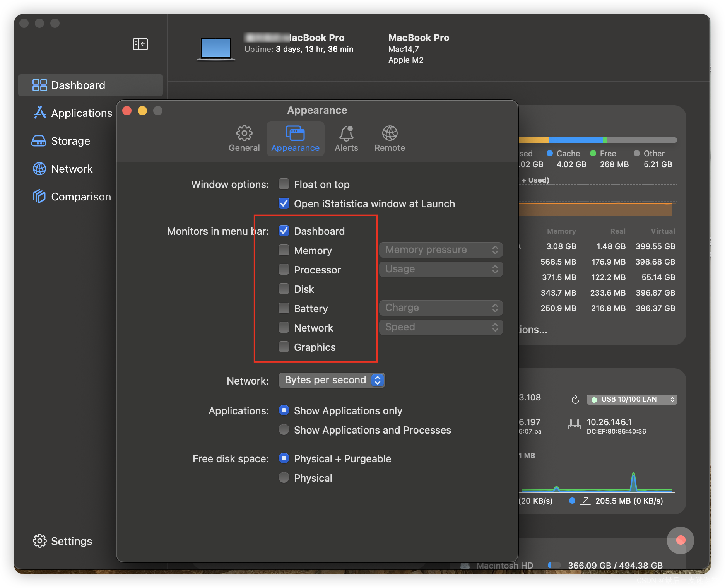Open the Memory pressure dropdown
Viewport: 725px width, 588px height.
[x=441, y=250]
